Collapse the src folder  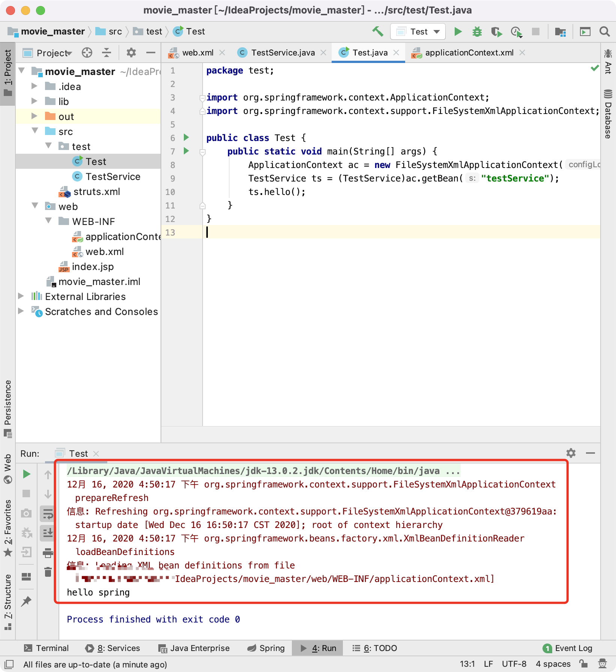pyautogui.click(x=35, y=130)
